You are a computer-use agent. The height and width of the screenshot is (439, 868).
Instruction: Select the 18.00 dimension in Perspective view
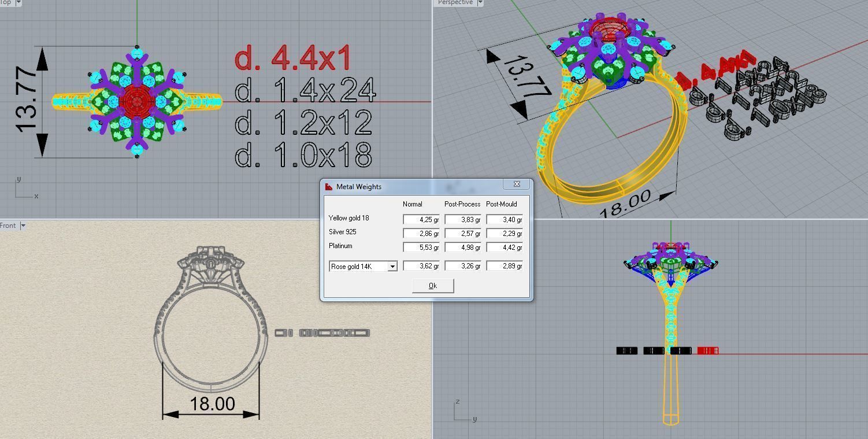(x=625, y=204)
